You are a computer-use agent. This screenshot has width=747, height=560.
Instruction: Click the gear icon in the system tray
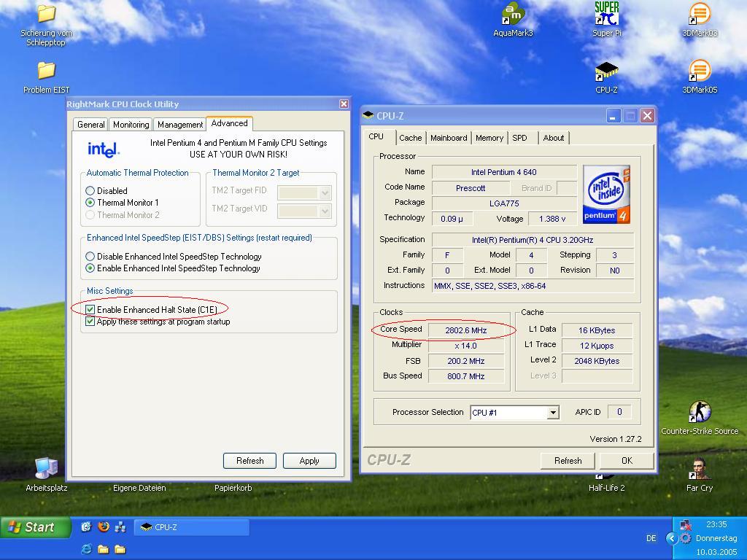pos(686,538)
